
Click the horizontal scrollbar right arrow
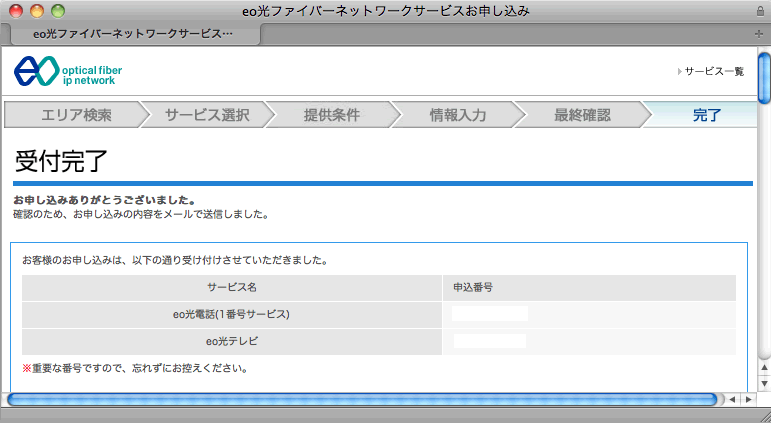[x=748, y=399]
